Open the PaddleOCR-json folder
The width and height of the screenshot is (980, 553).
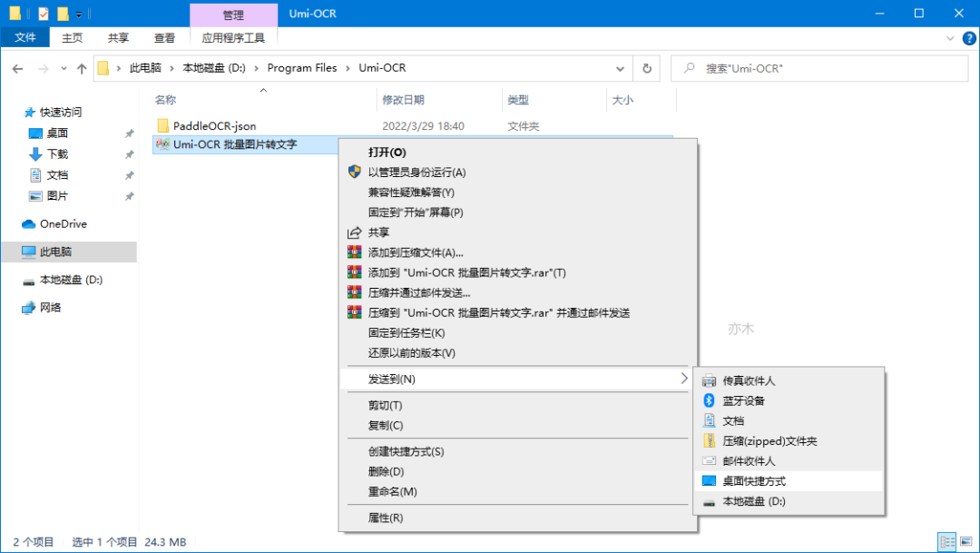pos(214,125)
